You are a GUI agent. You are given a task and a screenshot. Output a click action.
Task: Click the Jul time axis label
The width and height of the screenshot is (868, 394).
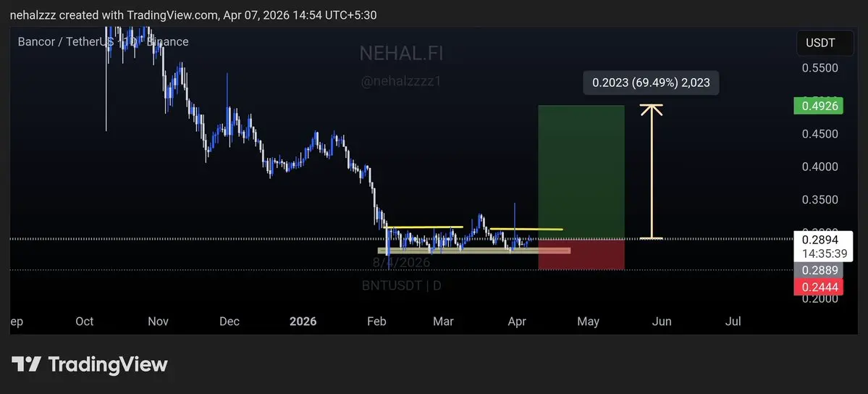tap(733, 322)
